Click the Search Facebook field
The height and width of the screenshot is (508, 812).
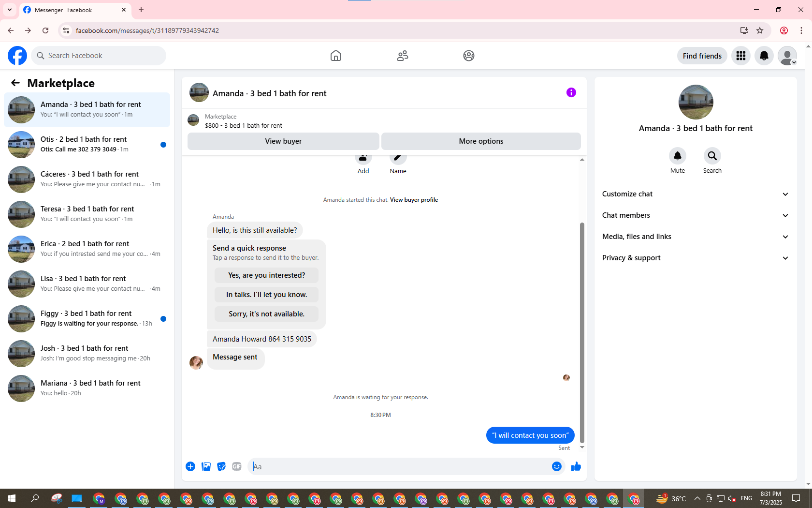click(99, 56)
